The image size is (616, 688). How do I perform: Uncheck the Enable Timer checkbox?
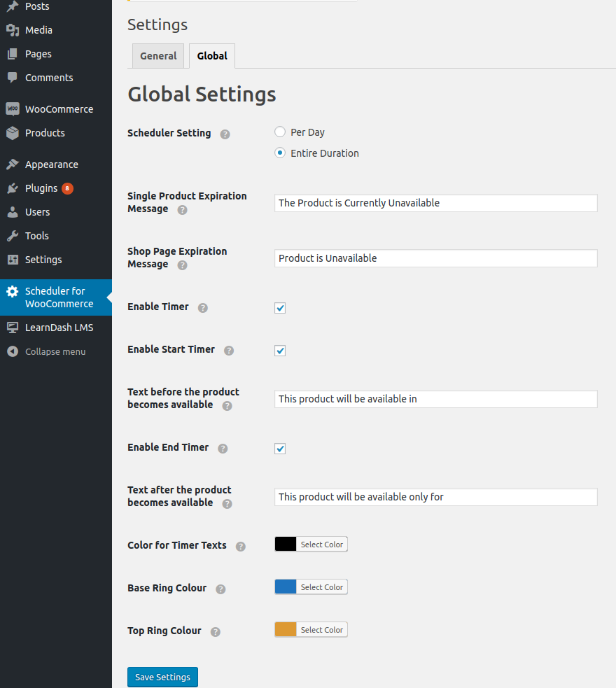click(280, 308)
